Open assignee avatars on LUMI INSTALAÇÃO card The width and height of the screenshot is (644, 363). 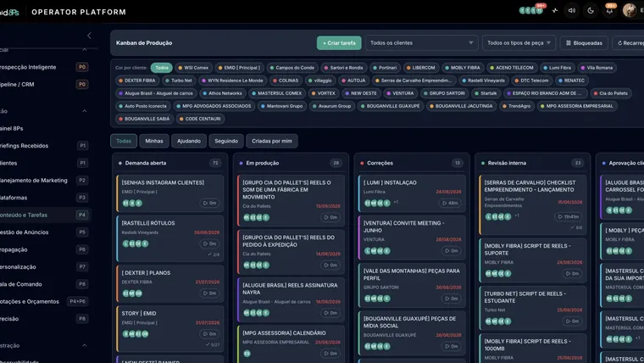click(377, 203)
